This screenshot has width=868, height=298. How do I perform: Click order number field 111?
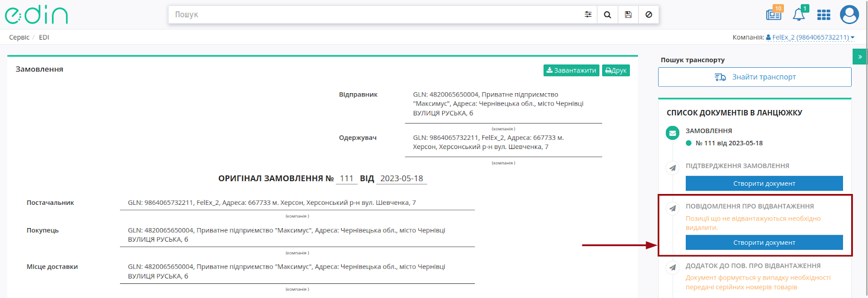347,178
